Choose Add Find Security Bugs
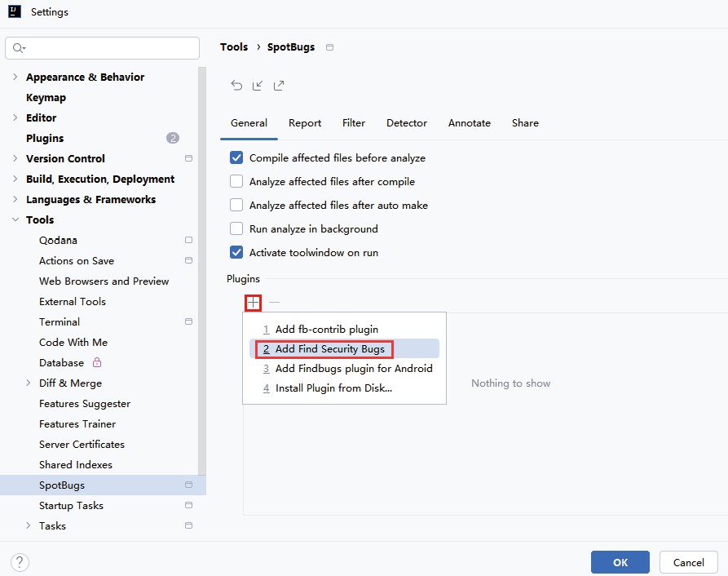Viewport: 728px width, 576px height. (x=344, y=349)
